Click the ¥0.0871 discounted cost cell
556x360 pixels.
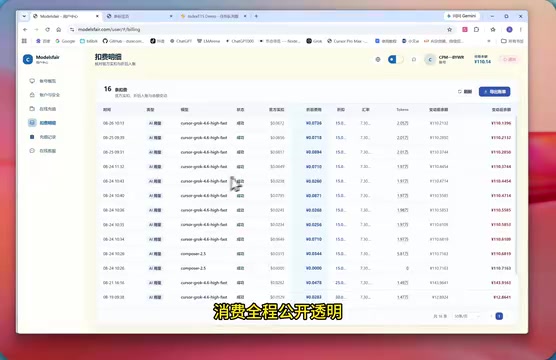(313, 196)
